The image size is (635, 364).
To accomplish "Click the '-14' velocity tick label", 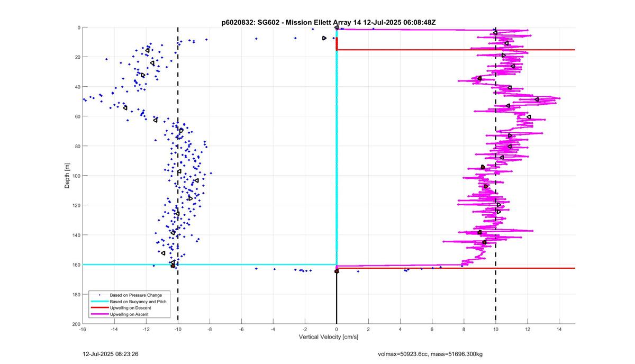I will tap(114, 329).
